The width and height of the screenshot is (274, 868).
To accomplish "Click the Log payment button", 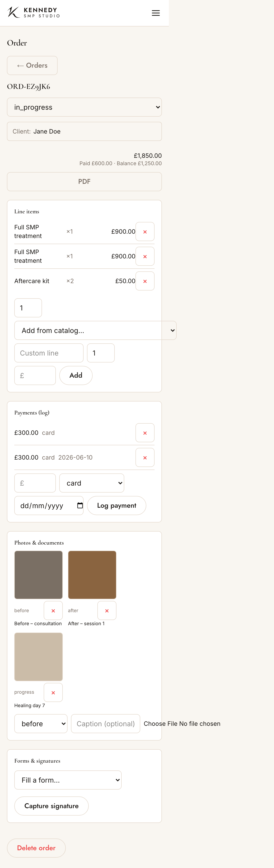I will [x=116, y=506].
